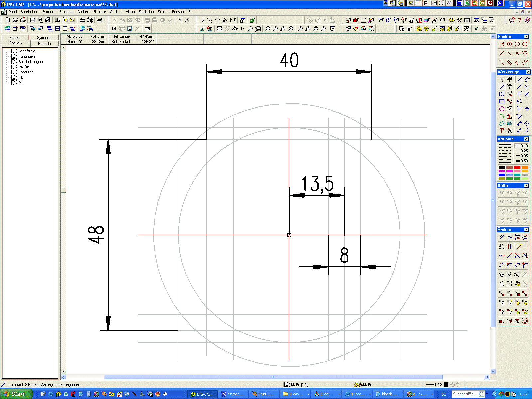This screenshot has width=532, height=399.
Task: Select the polyline tool in Werkzeuge
Action: [x=502, y=94]
